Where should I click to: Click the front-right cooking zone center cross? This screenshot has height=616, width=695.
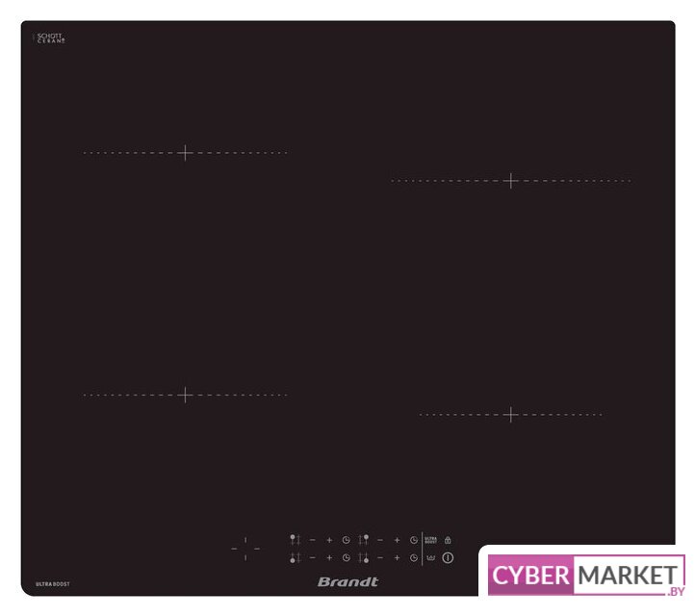click(x=510, y=415)
